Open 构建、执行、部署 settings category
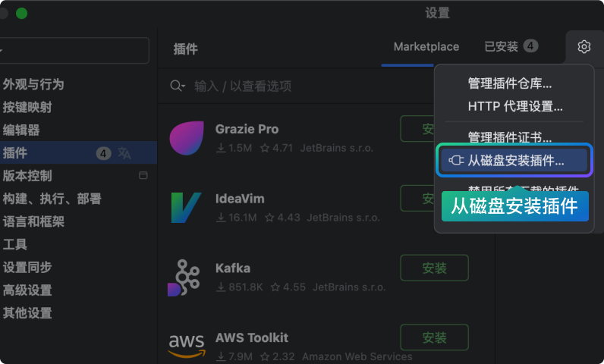 pos(52,199)
